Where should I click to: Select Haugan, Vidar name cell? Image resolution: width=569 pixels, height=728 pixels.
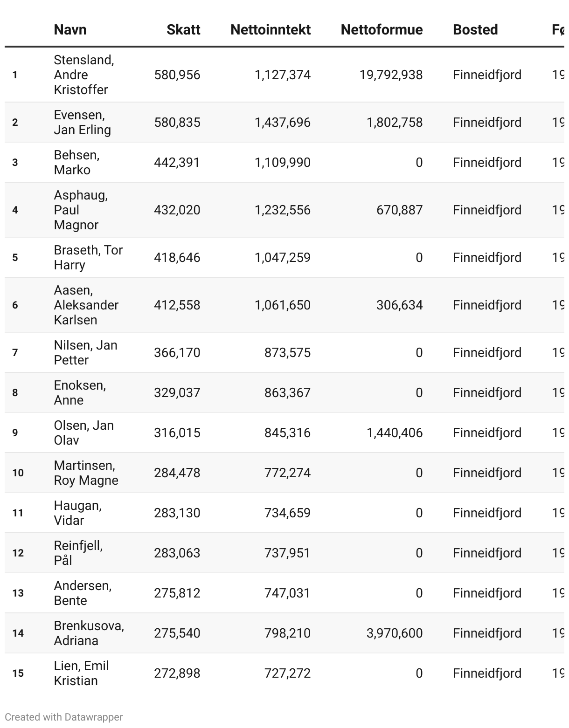[x=77, y=513]
